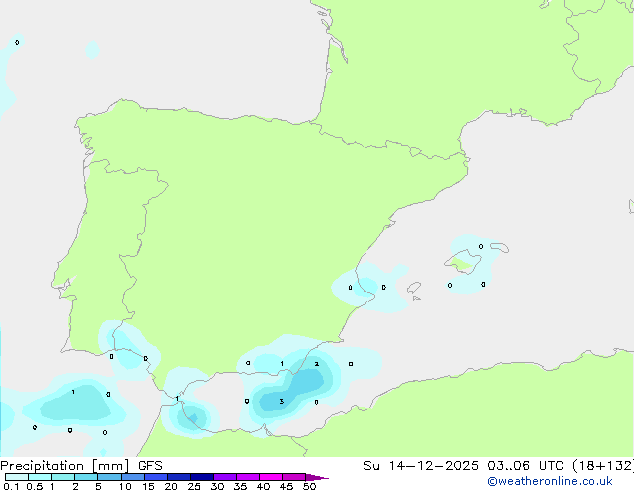The height and width of the screenshot is (490, 634).
Task: Click the '(18+132)' forecast run text
Action: [x=603, y=466]
